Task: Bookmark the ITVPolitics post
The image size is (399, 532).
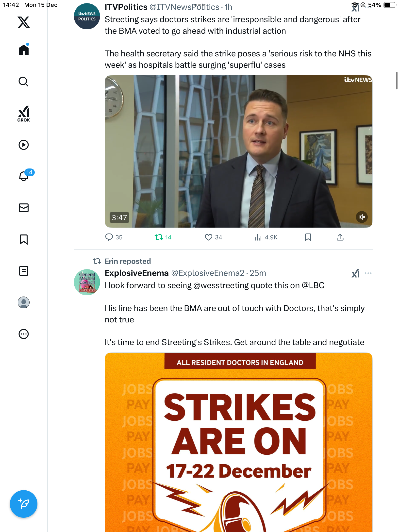Action: tap(308, 237)
